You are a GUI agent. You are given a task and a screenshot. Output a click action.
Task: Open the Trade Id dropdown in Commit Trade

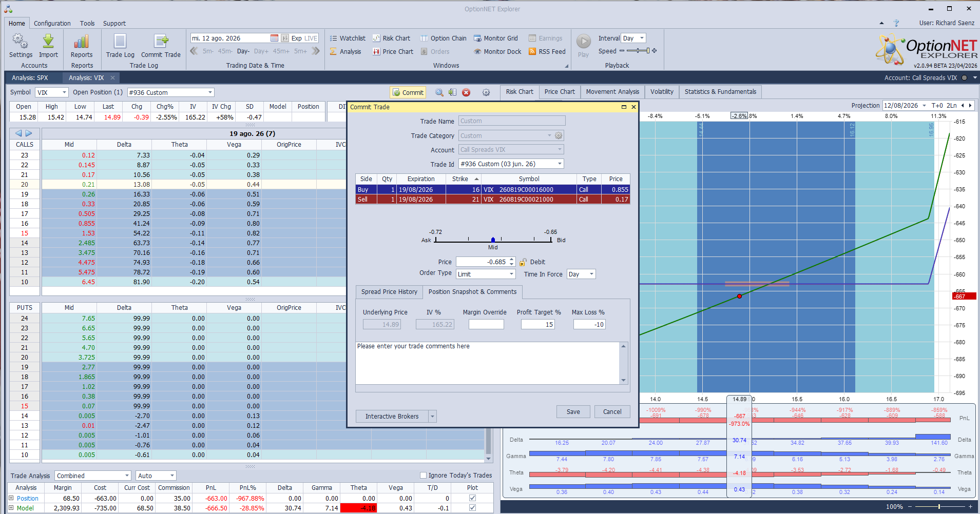pyautogui.click(x=560, y=164)
